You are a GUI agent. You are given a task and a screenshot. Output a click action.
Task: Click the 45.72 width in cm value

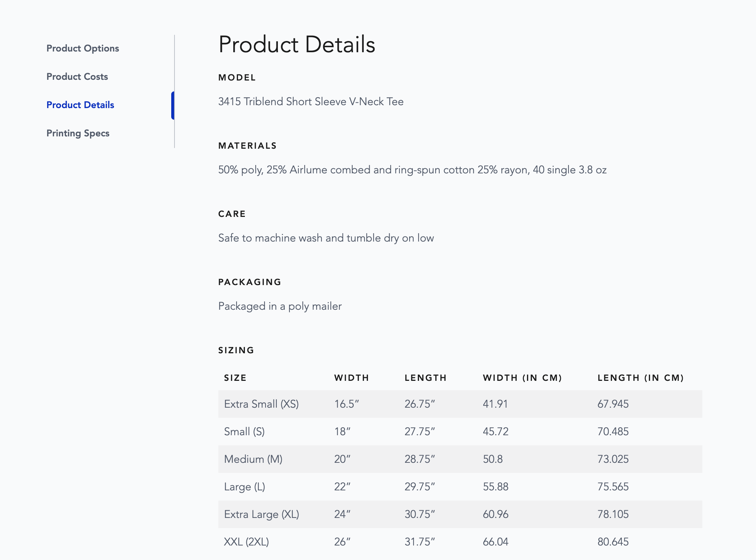(496, 432)
